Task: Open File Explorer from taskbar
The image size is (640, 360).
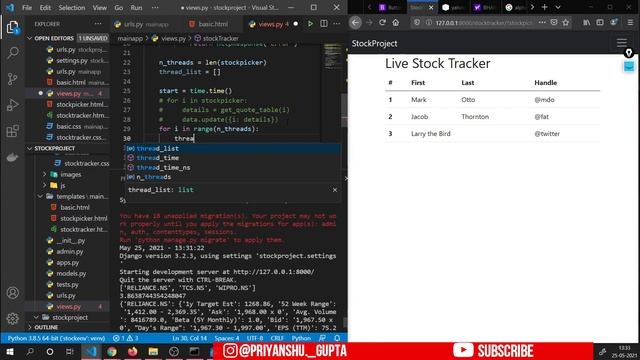Action: (x=153, y=351)
